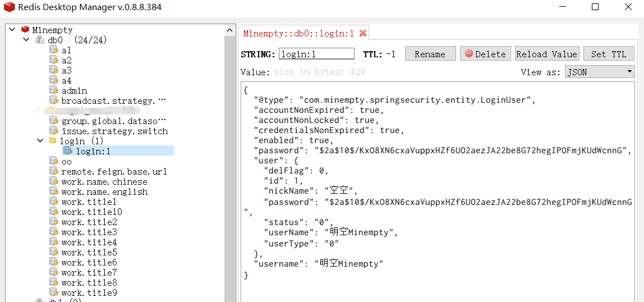644x302 pixels.
Task: Select key work.title6 in tree
Action: pos(89,262)
